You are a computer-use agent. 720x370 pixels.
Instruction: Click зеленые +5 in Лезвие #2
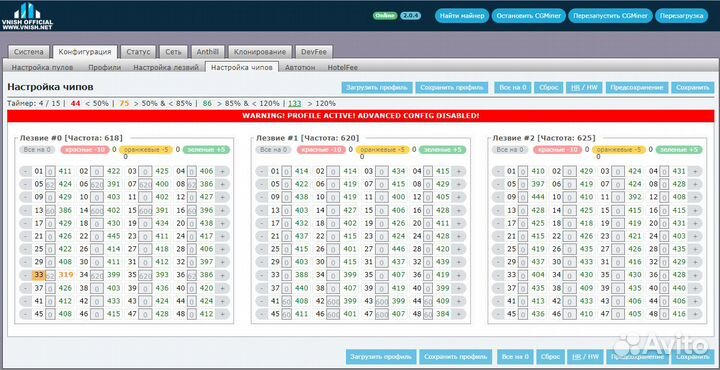click(679, 150)
